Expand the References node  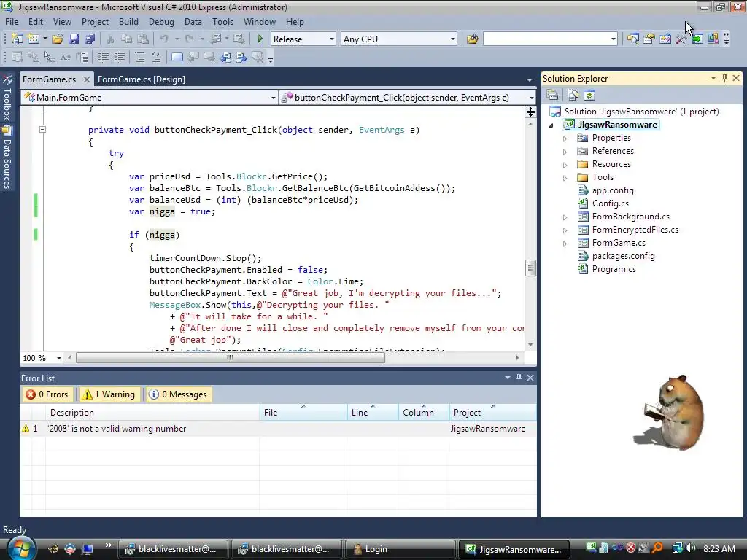pos(565,152)
